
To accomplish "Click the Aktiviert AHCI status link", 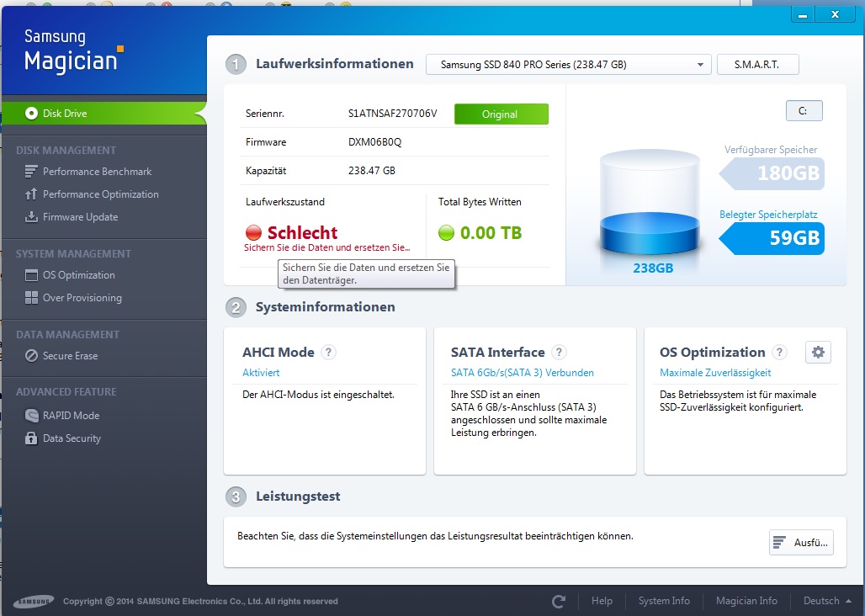I will click(x=261, y=373).
